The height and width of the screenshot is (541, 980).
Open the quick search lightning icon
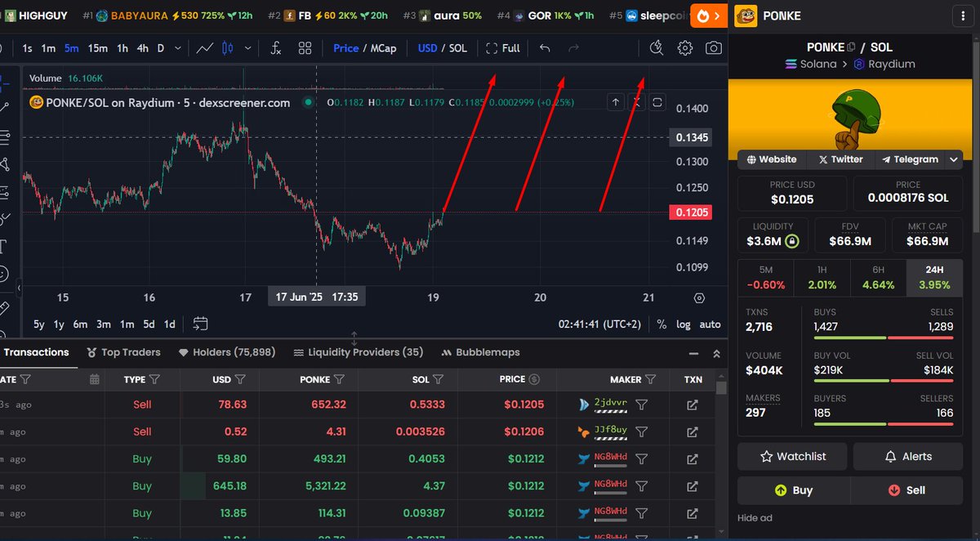pyautogui.click(x=657, y=48)
